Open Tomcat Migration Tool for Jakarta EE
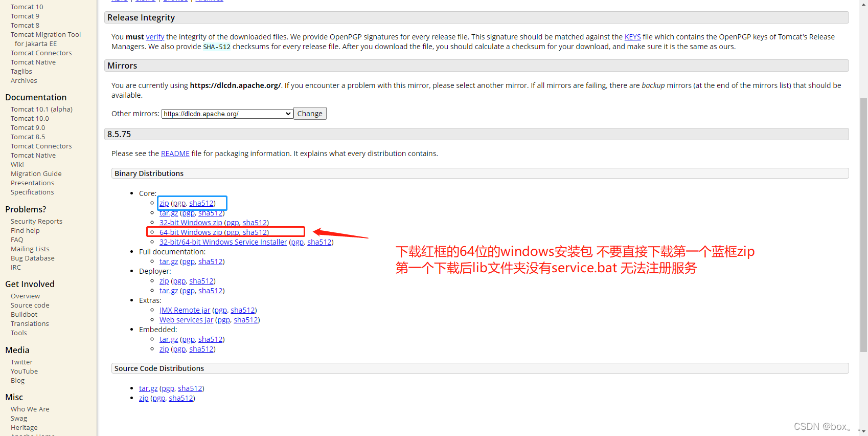The height and width of the screenshot is (436, 868). click(45, 39)
